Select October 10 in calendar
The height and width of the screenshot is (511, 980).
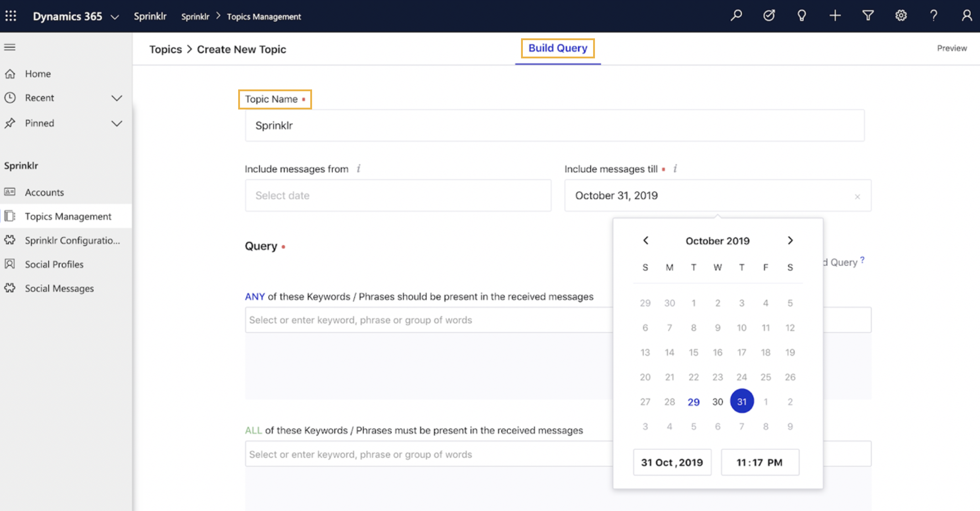coord(742,328)
